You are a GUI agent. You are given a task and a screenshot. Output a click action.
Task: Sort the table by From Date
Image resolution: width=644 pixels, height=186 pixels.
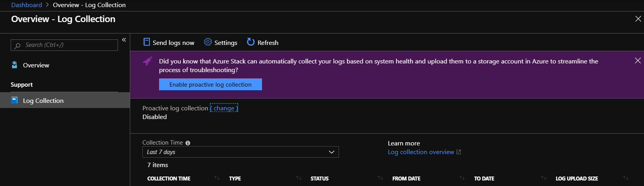(462, 179)
